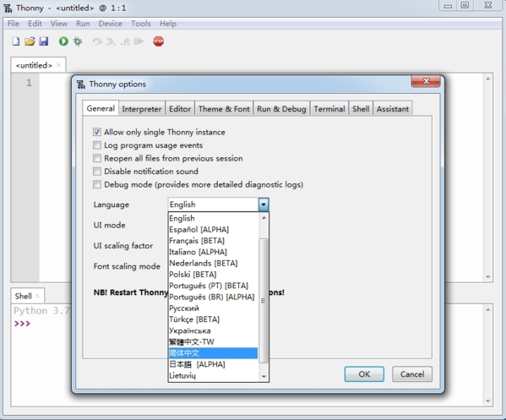Screen dimensions: 506x420
Task: Select the untitled editor tab
Action: point(34,65)
